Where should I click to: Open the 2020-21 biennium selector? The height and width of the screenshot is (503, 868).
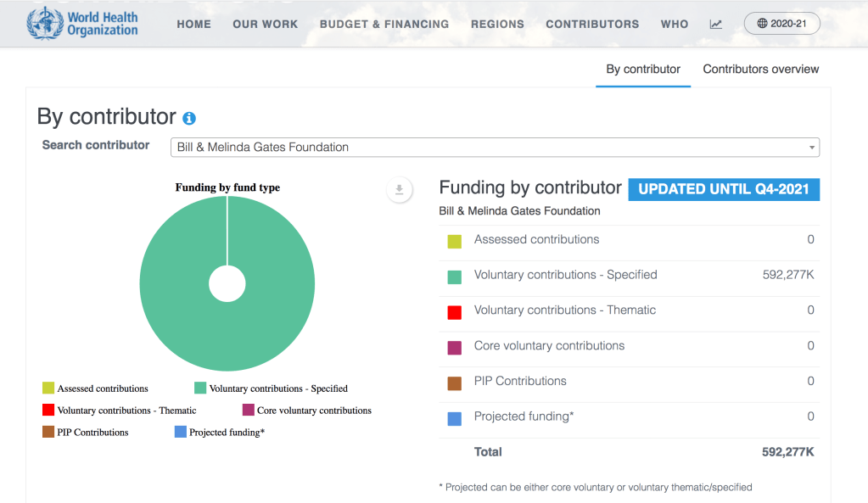click(x=781, y=24)
